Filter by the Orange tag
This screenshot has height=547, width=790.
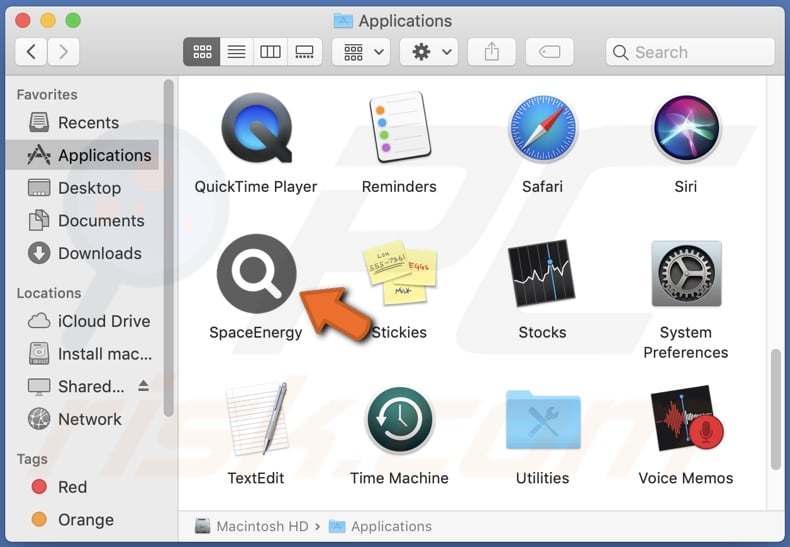pyautogui.click(x=83, y=520)
